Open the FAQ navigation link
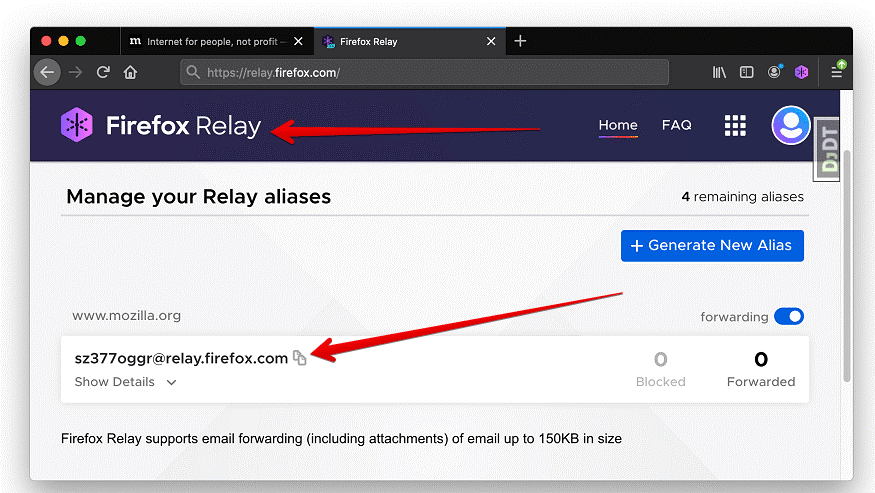875x493 pixels. point(676,125)
